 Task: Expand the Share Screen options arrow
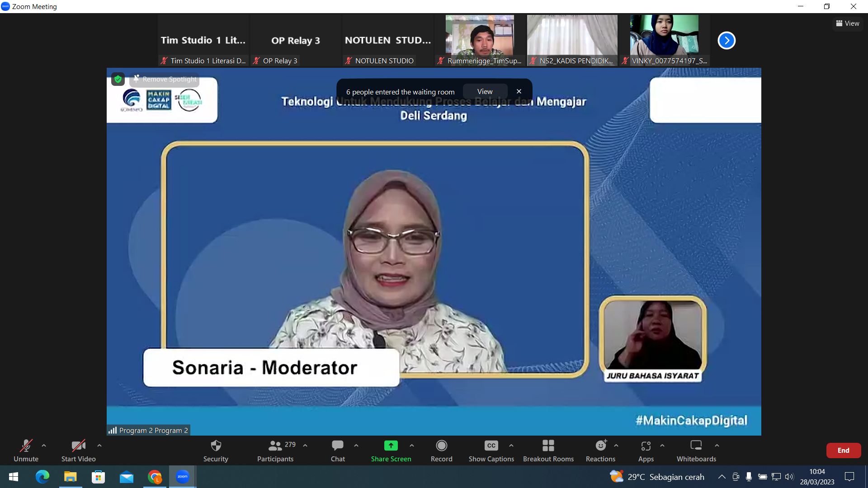[x=412, y=446]
